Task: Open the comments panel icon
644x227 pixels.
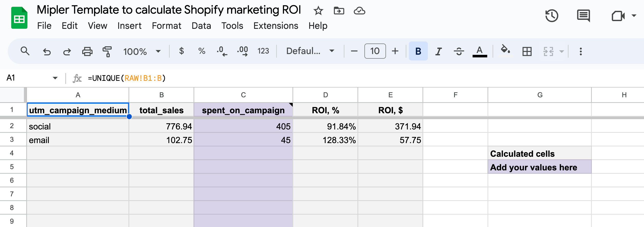Action: point(583,16)
